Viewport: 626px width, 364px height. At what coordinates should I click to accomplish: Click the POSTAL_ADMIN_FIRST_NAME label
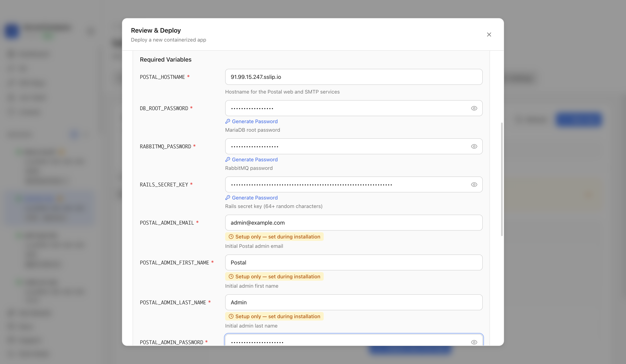pos(174,263)
